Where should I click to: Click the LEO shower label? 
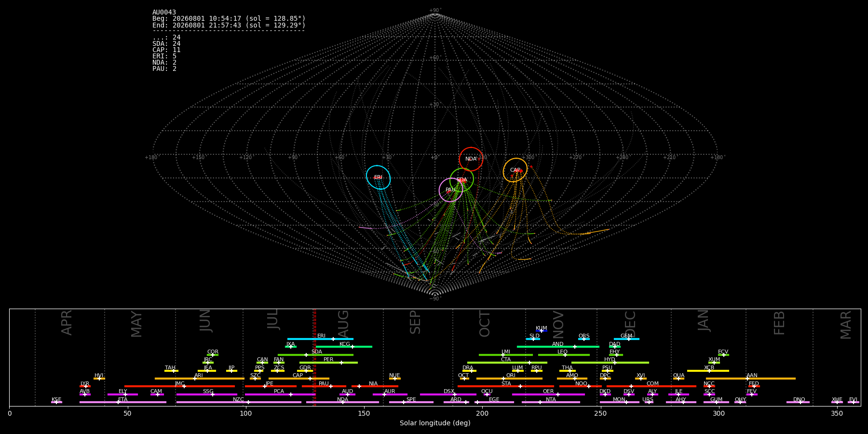pyautogui.click(x=562, y=352)
